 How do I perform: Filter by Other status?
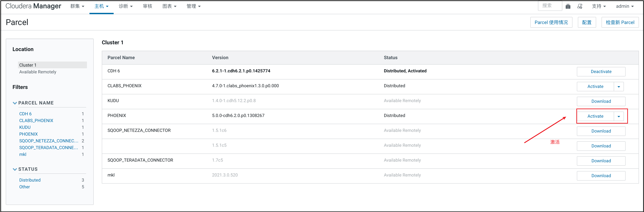point(25,187)
